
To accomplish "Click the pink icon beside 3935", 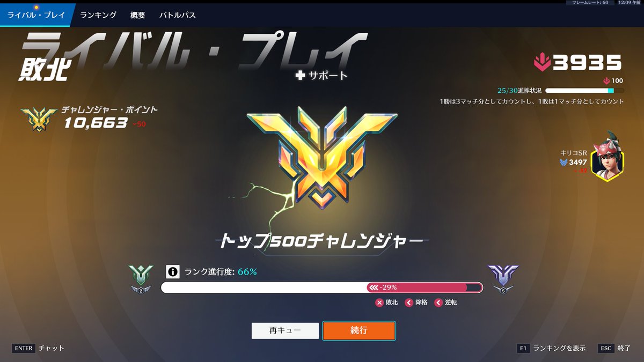I will 541,63.
